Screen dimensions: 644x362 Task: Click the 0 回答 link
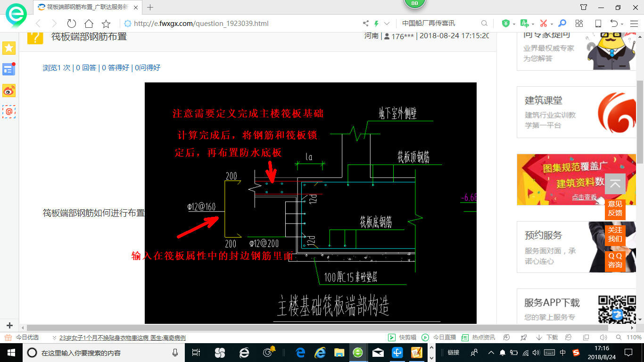pyautogui.click(x=86, y=68)
